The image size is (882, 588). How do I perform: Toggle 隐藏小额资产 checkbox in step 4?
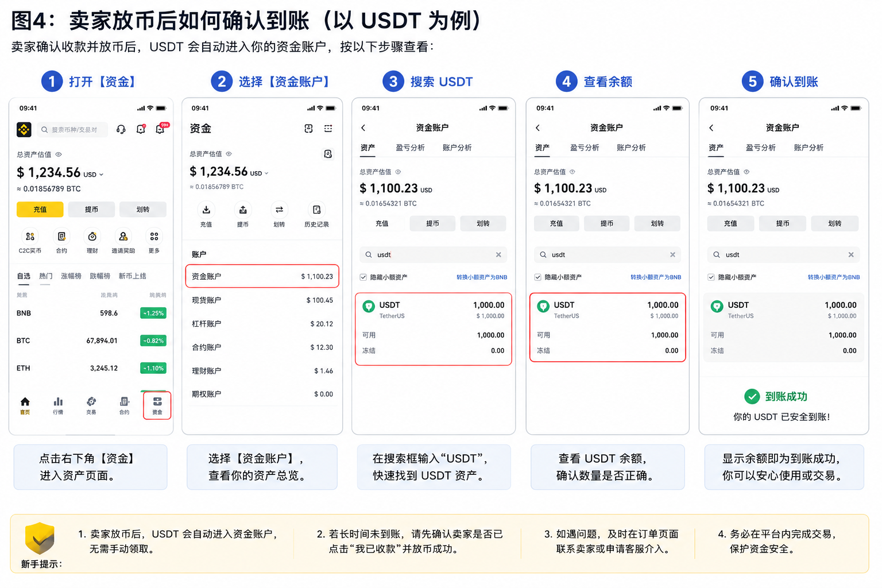tap(538, 277)
